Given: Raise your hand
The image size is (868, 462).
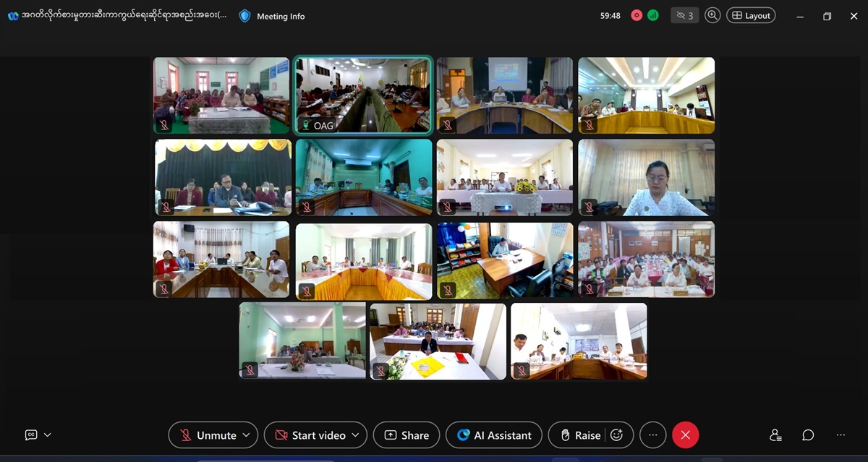Looking at the screenshot, I should click(x=579, y=435).
